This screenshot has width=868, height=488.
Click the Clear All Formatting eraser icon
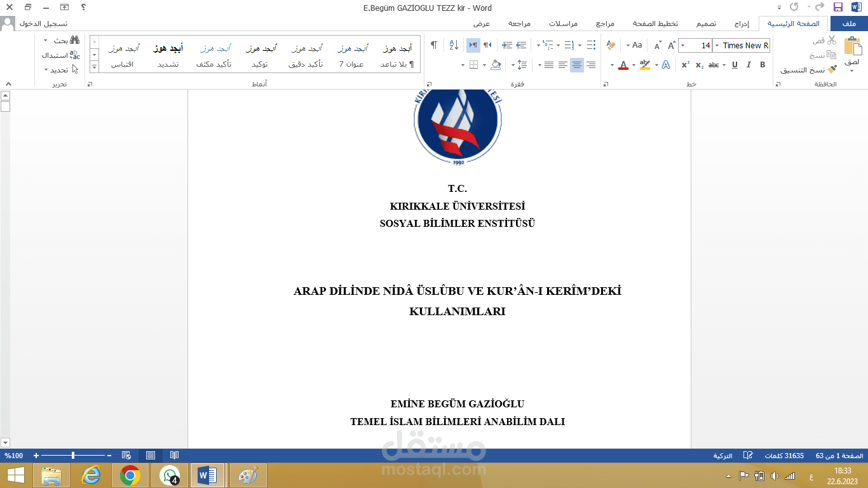(x=611, y=45)
